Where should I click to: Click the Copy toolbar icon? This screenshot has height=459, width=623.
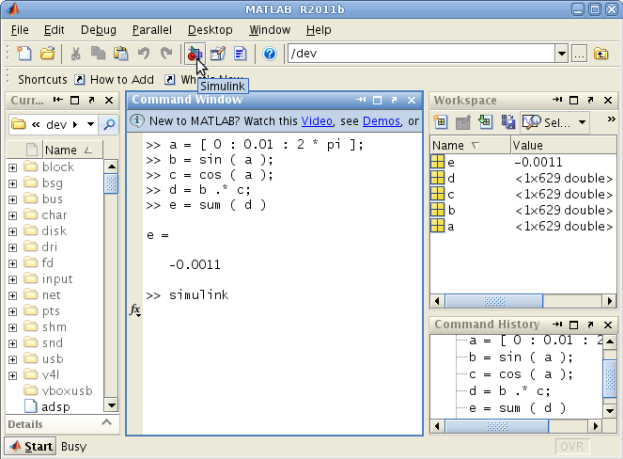(x=98, y=53)
